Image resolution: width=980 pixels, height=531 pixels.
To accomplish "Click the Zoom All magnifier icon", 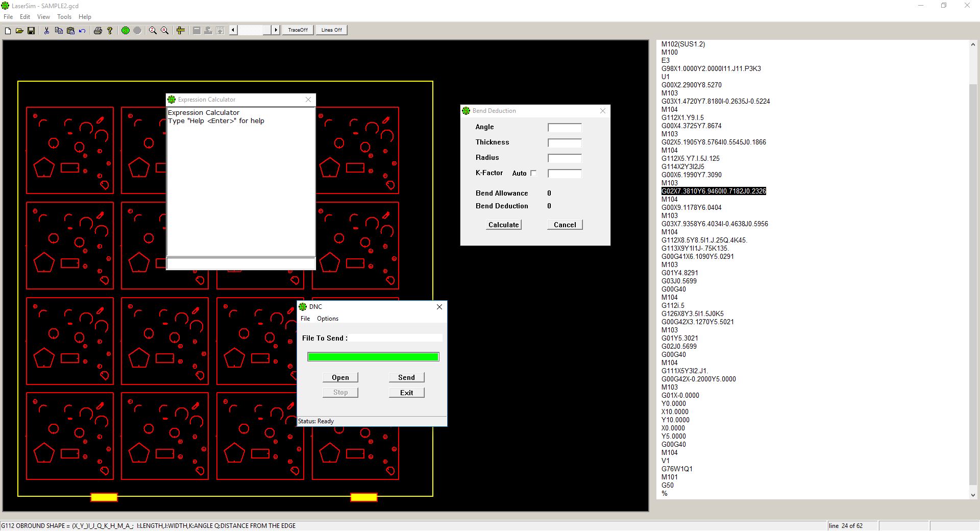I will point(165,31).
